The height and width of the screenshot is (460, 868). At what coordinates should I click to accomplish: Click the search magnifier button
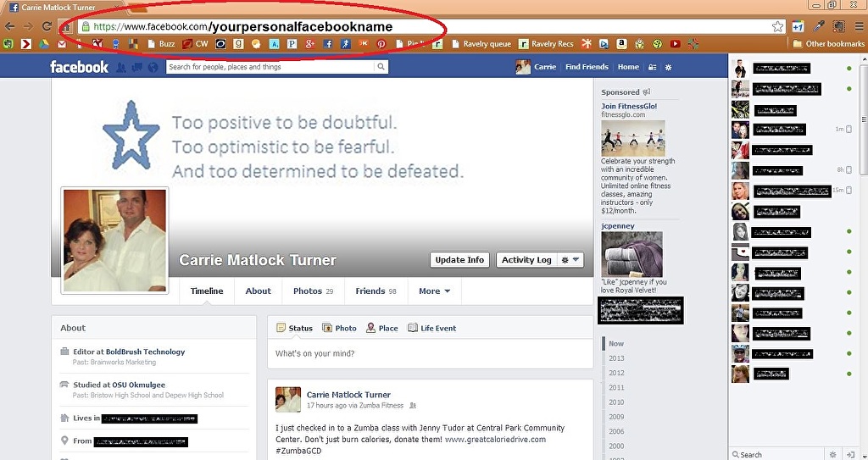click(381, 67)
